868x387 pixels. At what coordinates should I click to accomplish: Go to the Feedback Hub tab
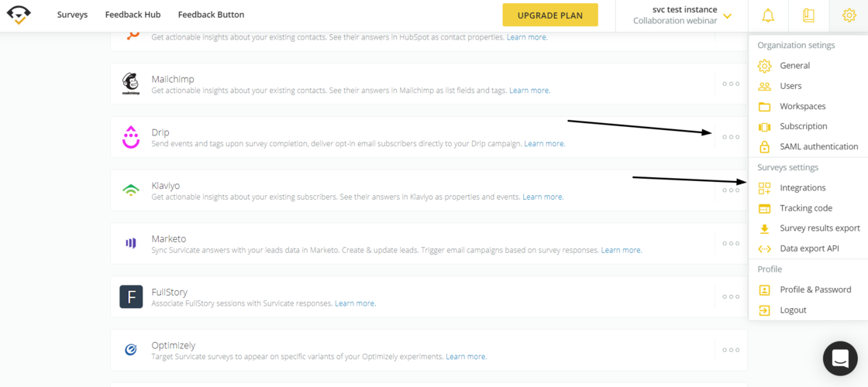[133, 15]
